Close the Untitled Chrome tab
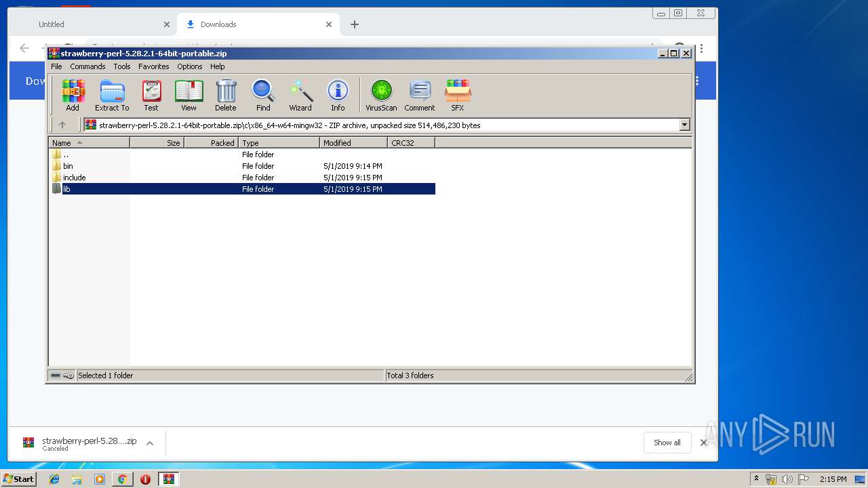 (x=167, y=24)
